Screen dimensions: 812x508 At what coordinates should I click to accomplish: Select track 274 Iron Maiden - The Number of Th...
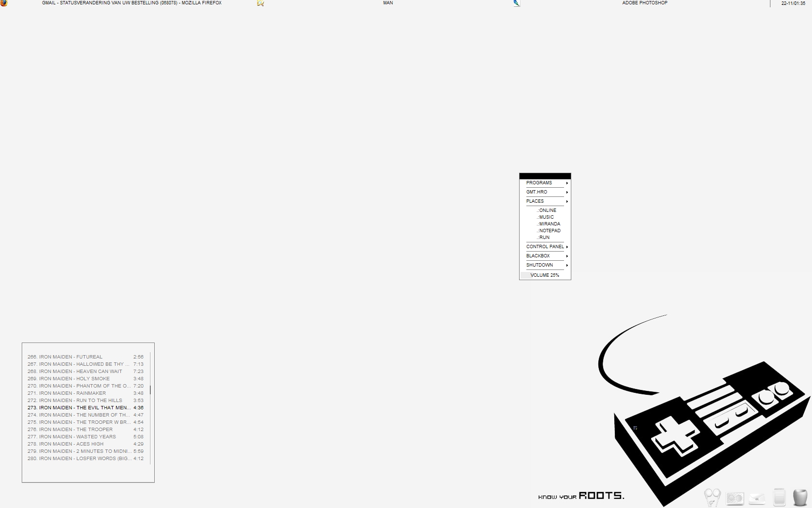click(x=86, y=415)
